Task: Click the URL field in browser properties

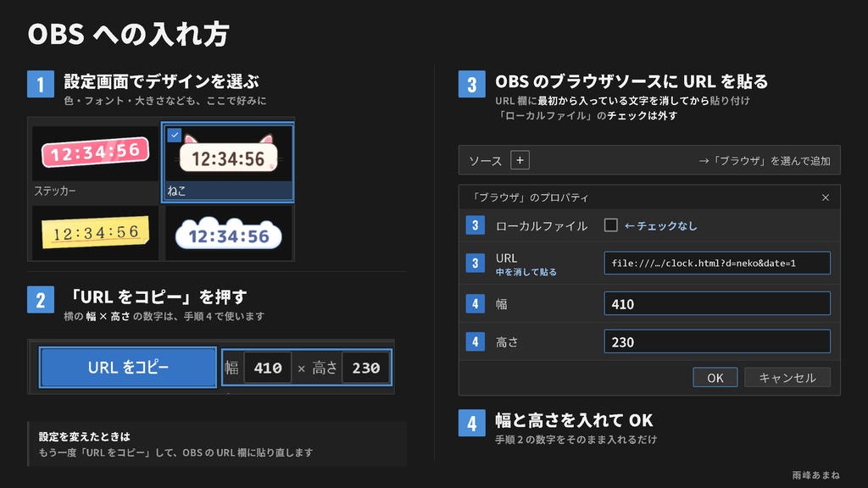Action: 717,263
